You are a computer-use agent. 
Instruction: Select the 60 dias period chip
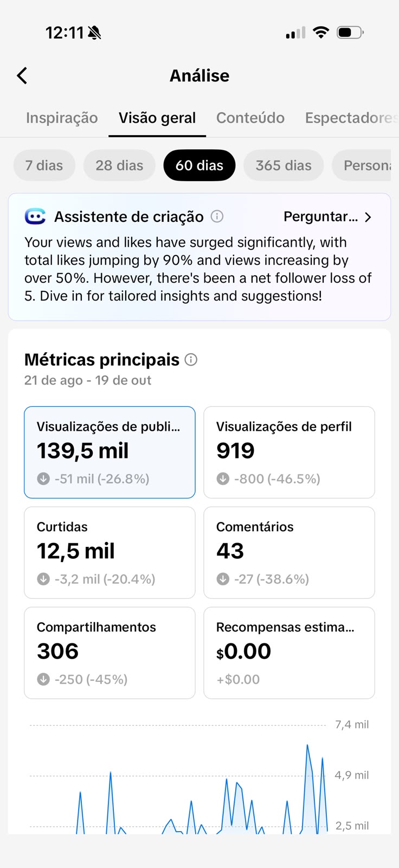point(200,165)
